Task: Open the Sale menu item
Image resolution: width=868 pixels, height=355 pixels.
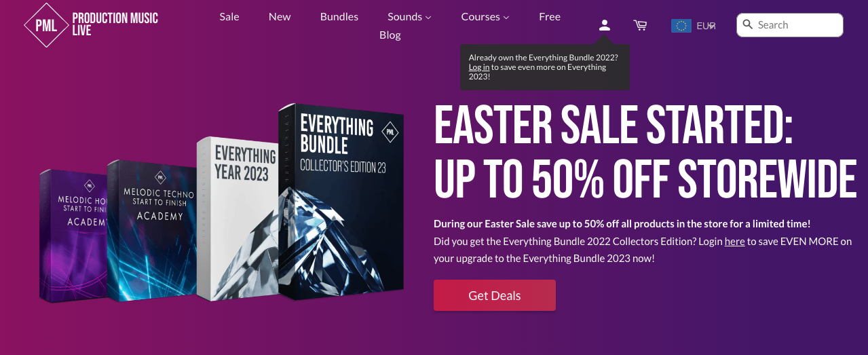Action: 229,16
